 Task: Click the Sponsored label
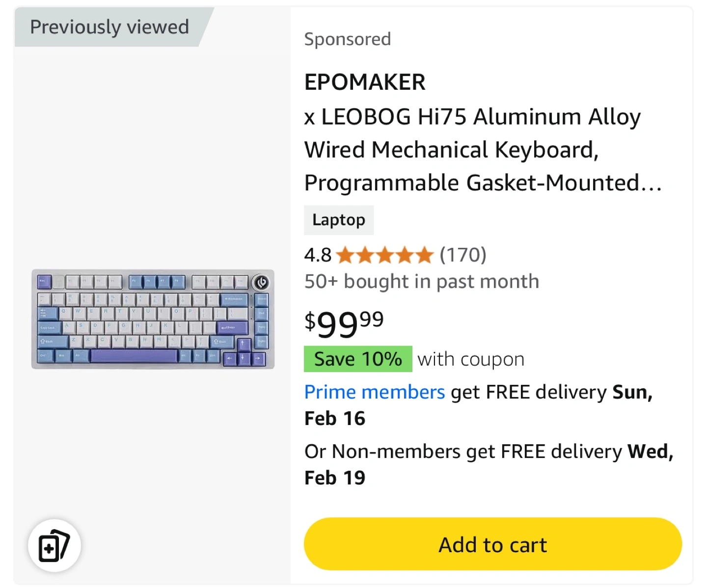pyautogui.click(x=348, y=39)
